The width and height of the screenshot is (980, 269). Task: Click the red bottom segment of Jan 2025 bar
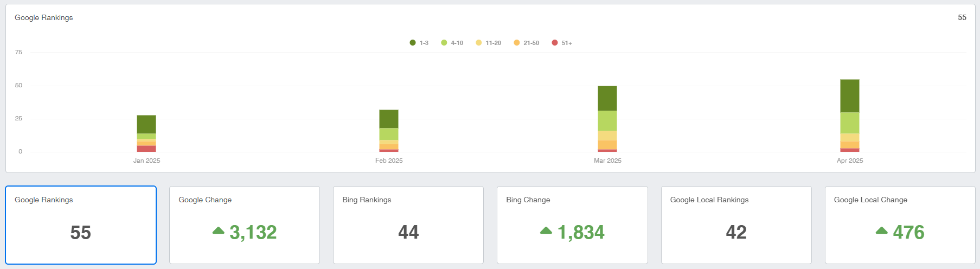146,149
